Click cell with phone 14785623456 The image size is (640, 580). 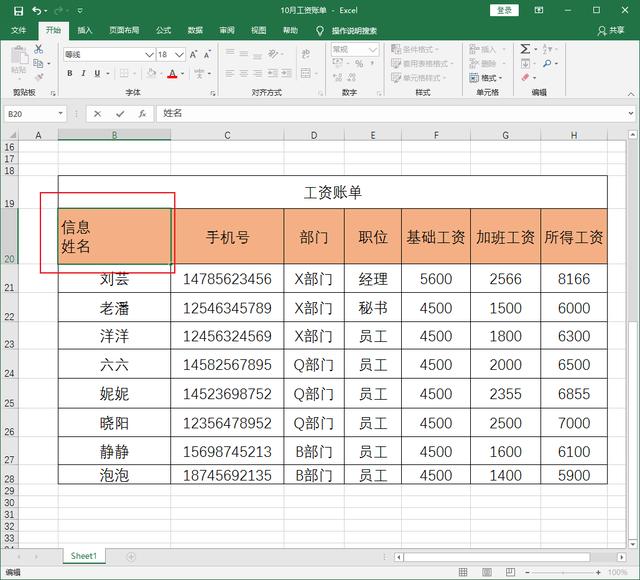click(x=227, y=279)
